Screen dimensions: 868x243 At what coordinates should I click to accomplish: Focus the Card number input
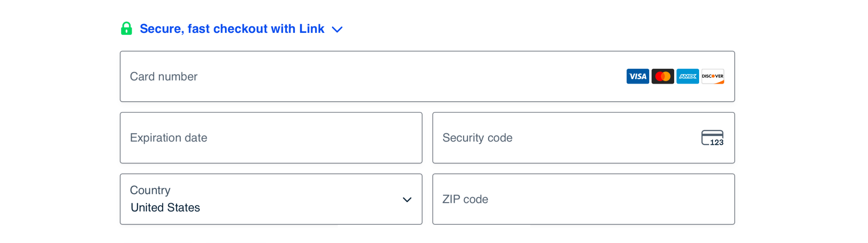click(x=362, y=76)
